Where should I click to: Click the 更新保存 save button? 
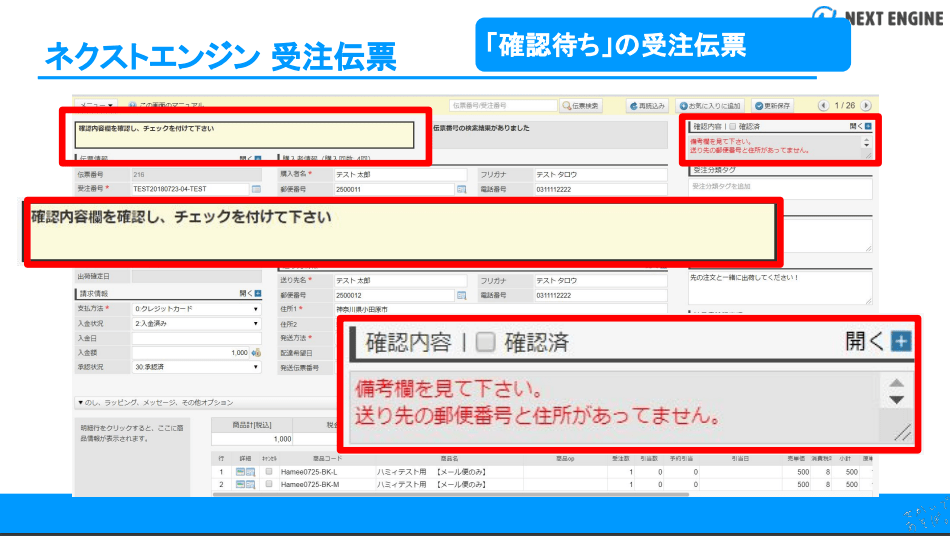pos(772,105)
